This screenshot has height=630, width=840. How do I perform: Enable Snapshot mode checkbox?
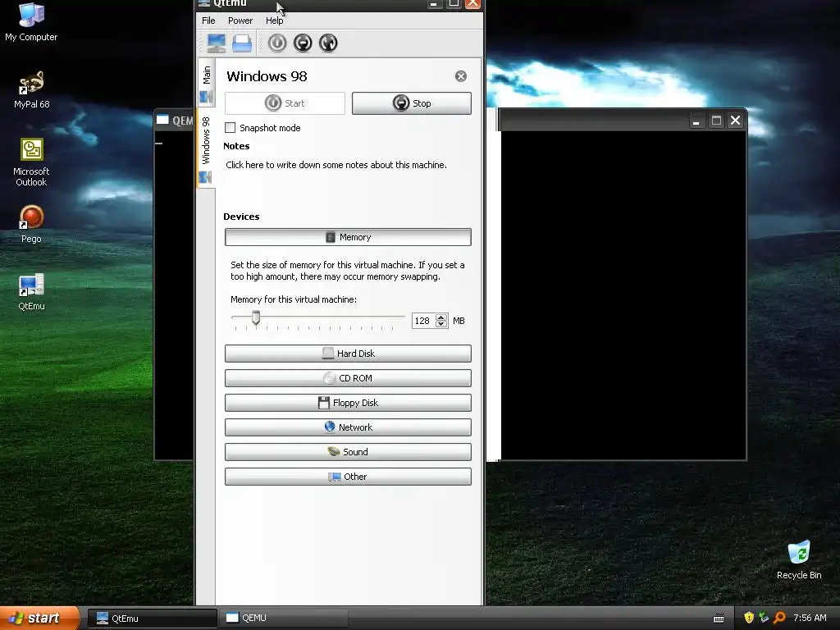pos(231,127)
